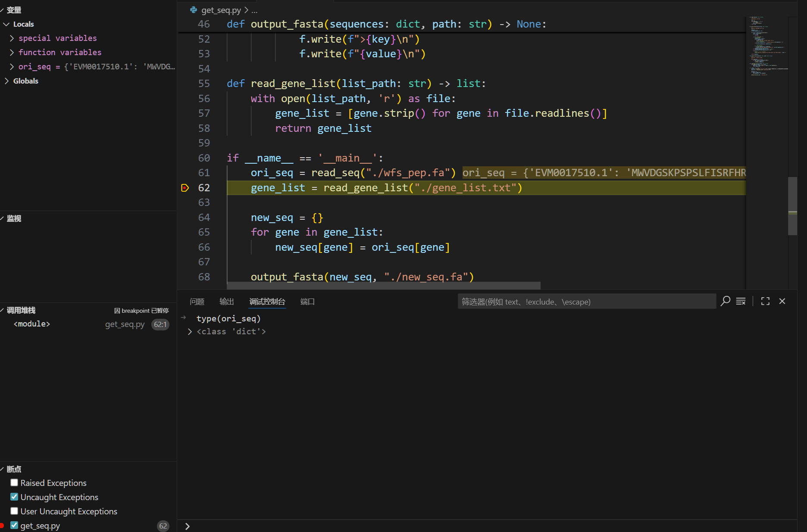Toggle word wrap icon in debug console
This screenshot has width=807, height=532.
741,301
